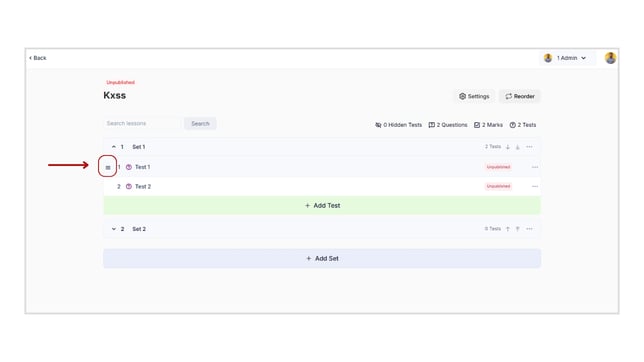This screenshot has width=644, height=362.
Task: Move Set 1 down one position
Action: [508, 147]
